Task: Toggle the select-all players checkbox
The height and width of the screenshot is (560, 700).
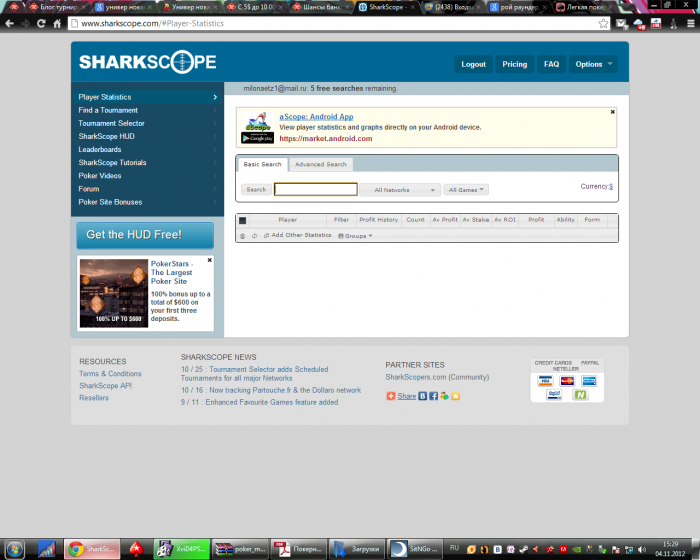Action: pyautogui.click(x=242, y=220)
